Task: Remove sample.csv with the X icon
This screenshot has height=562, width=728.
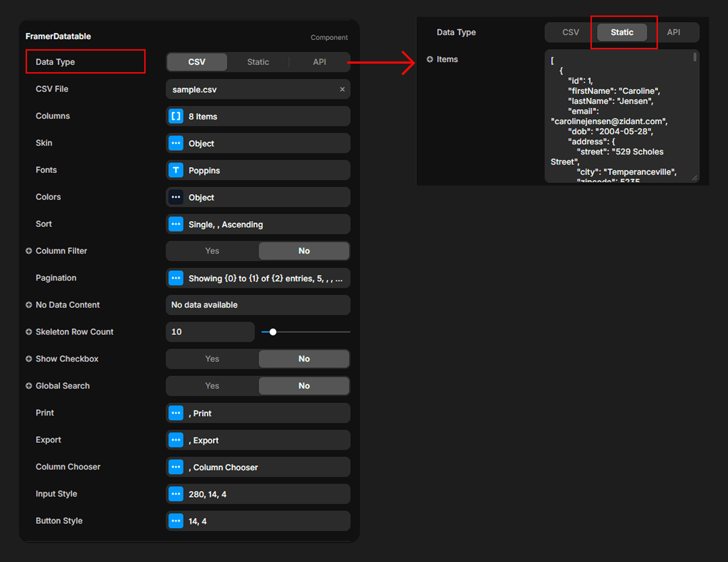Action: tap(342, 89)
